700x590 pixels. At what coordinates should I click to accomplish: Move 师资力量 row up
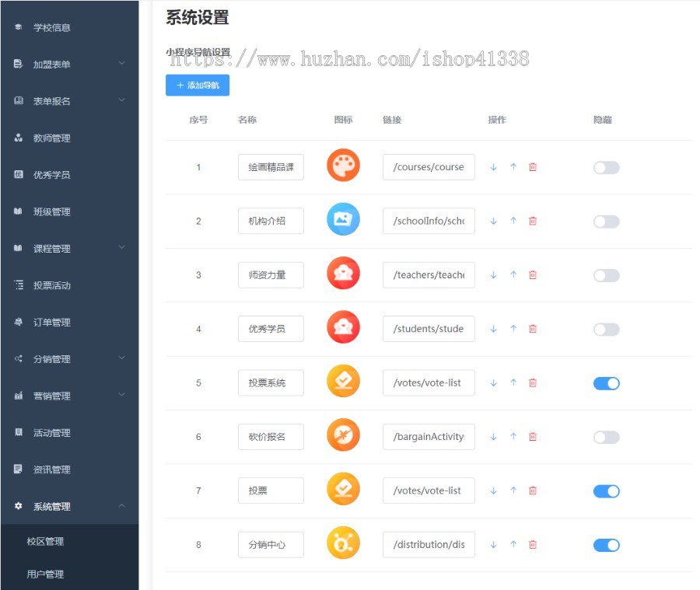(x=513, y=275)
